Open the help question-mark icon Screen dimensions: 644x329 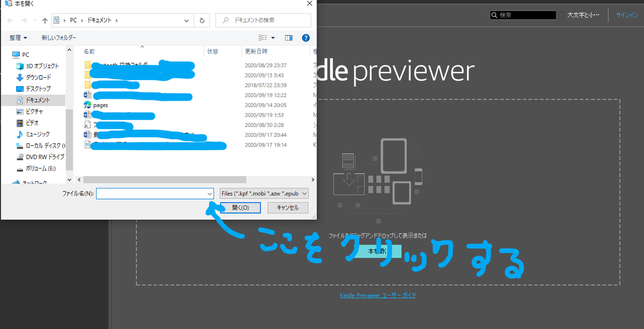click(305, 38)
